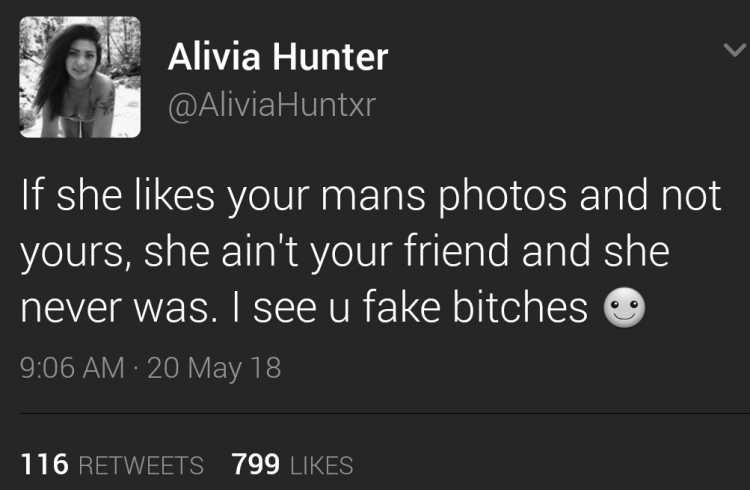Image resolution: width=750 pixels, height=490 pixels.
Task: View the 799 likes count
Action: tap(255, 464)
